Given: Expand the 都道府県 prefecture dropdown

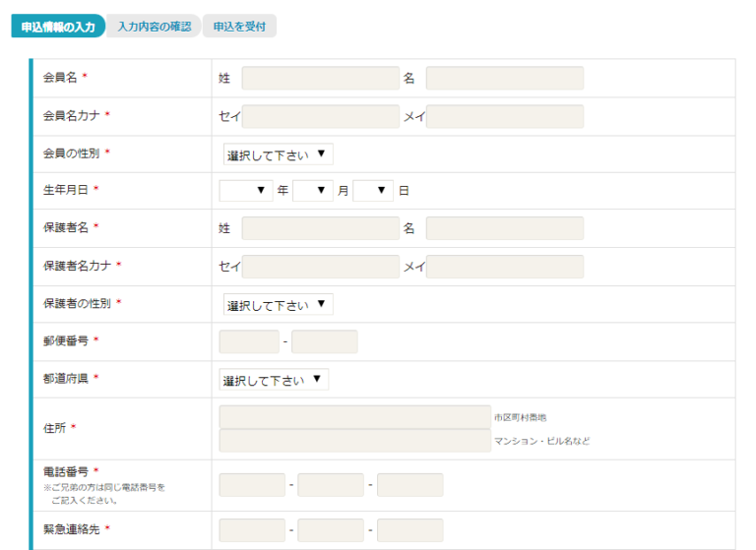Looking at the screenshot, I should 275,380.
